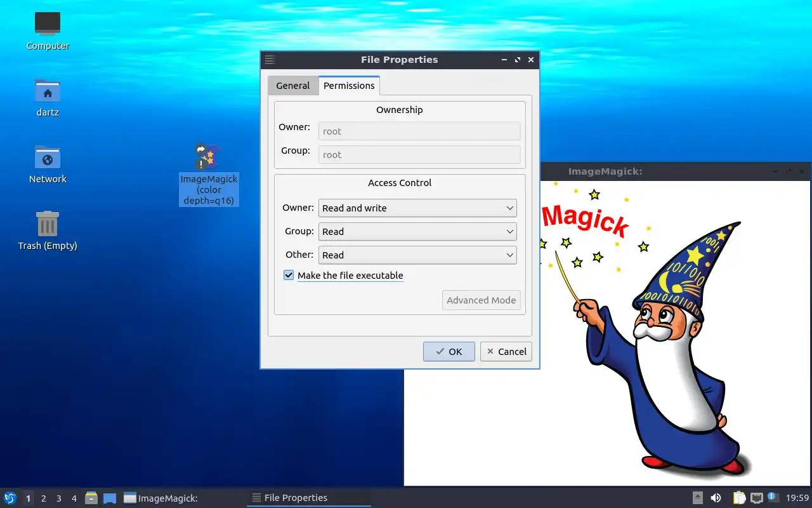This screenshot has height=508, width=812.
Task: Dismiss the dialog with Cancel
Action: coord(506,351)
